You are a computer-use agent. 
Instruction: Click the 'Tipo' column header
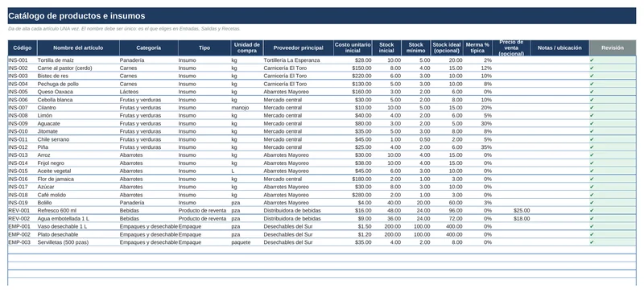[x=204, y=48]
